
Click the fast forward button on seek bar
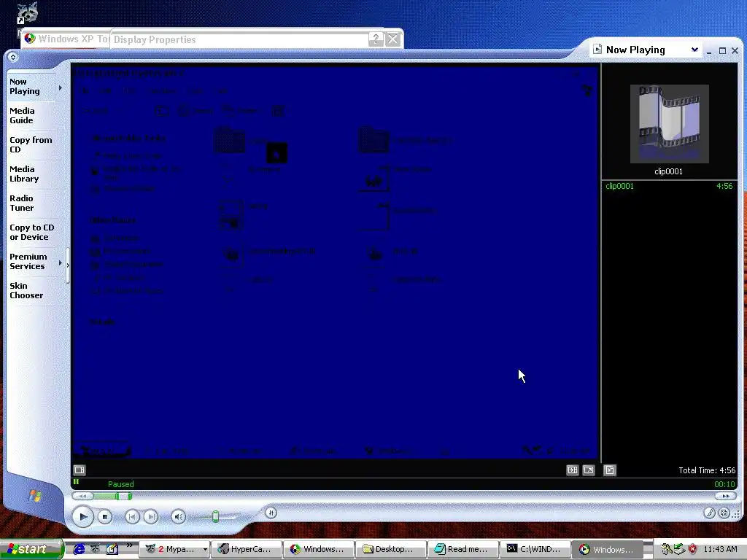725,496
